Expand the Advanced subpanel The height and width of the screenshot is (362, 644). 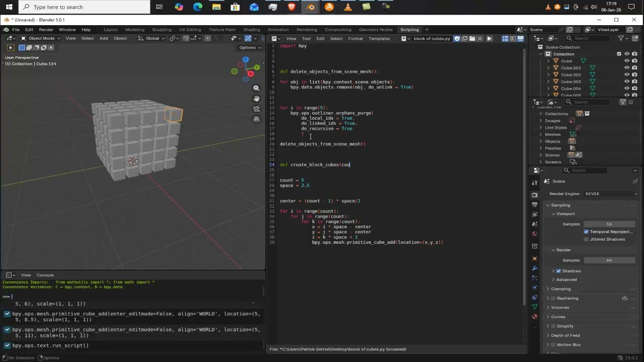coord(567,280)
